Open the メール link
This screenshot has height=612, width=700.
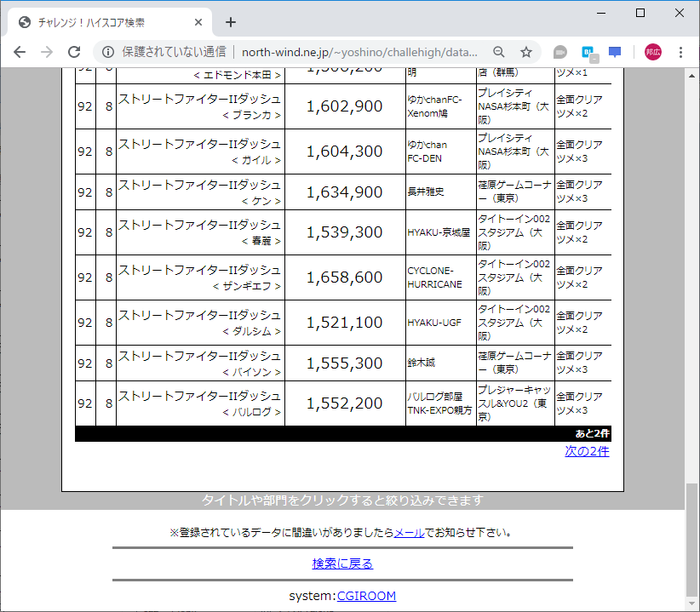pos(409,532)
